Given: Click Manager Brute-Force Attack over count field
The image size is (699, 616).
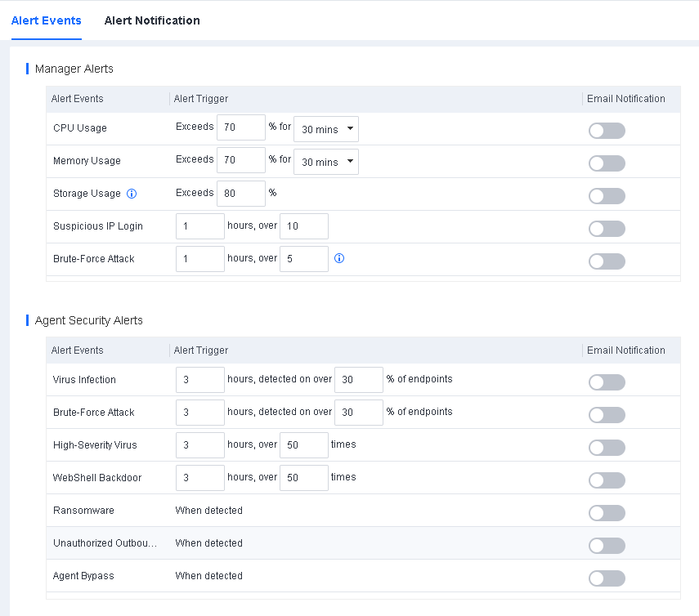Looking at the screenshot, I should (303, 259).
